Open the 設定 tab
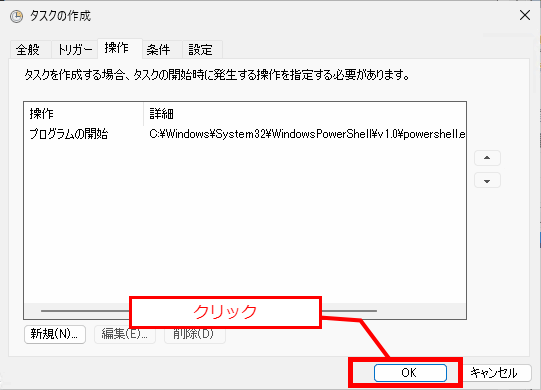This screenshot has height=390, width=541. tap(200, 50)
